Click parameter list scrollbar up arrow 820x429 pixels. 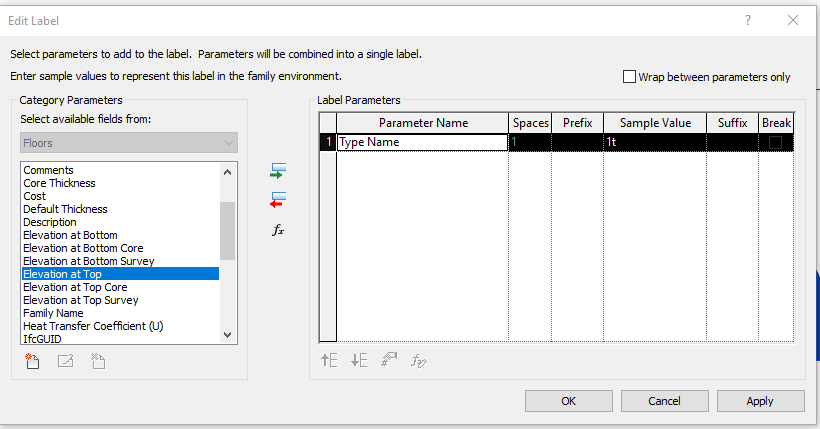(x=227, y=172)
